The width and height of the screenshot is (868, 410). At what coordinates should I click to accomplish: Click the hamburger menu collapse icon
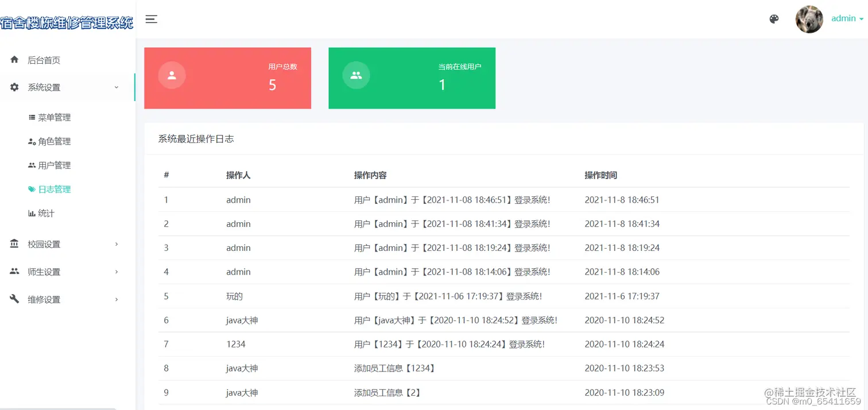(x=152, y=19)
